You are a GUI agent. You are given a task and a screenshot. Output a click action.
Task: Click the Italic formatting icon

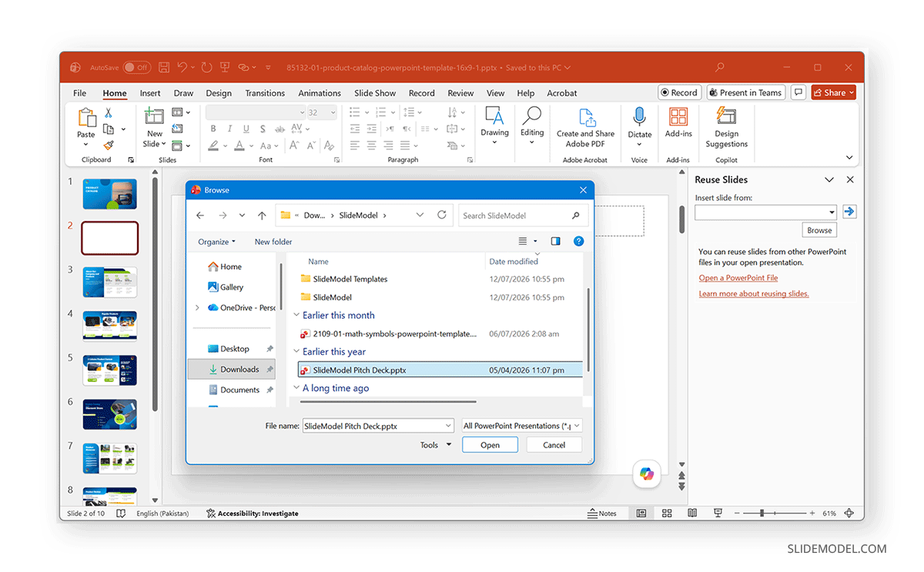pyautogui.click(x=230, y=129)
